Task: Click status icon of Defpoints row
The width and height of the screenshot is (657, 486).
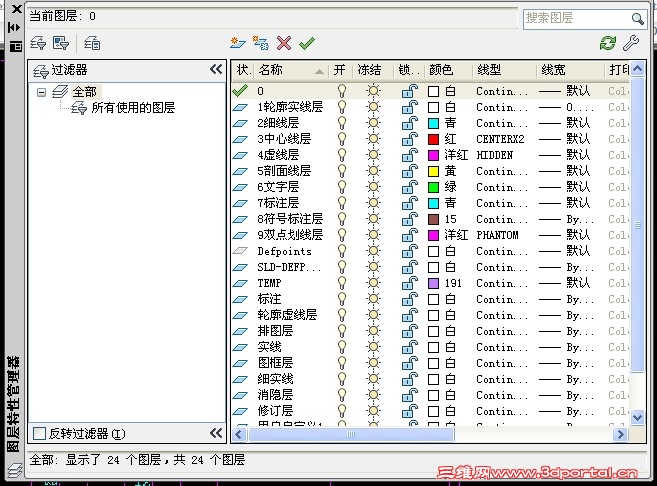Action: click(x=240, y=251)
